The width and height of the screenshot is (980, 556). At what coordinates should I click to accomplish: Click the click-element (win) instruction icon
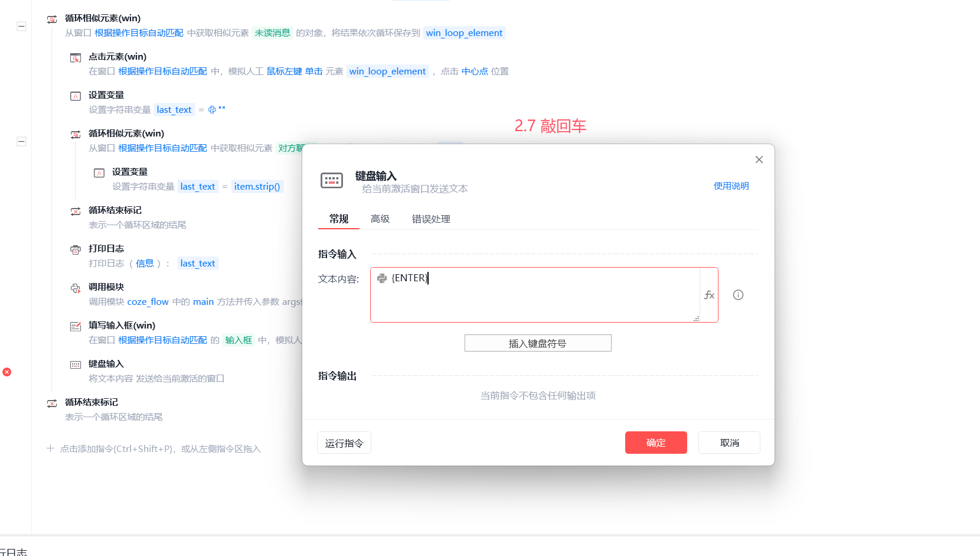coord(76,57)
